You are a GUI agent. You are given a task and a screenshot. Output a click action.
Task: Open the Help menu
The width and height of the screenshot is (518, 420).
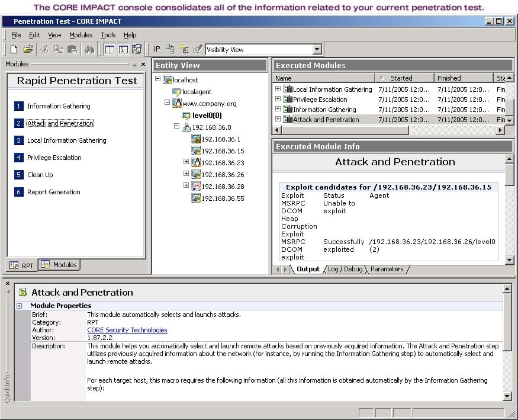[x=130, y=35]
